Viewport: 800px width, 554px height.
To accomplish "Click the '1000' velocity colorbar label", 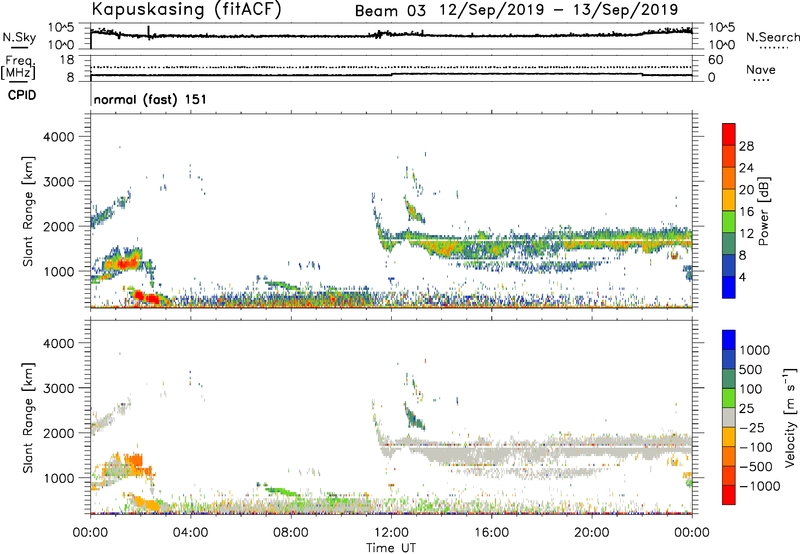I will [755, 350].
